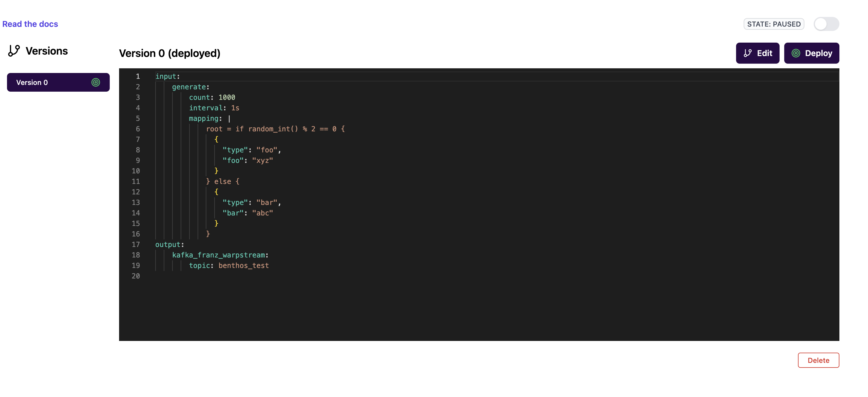Click the Version 0 (deployed) heading
Viewport: 868px width, 397px height.
point(170,53)
